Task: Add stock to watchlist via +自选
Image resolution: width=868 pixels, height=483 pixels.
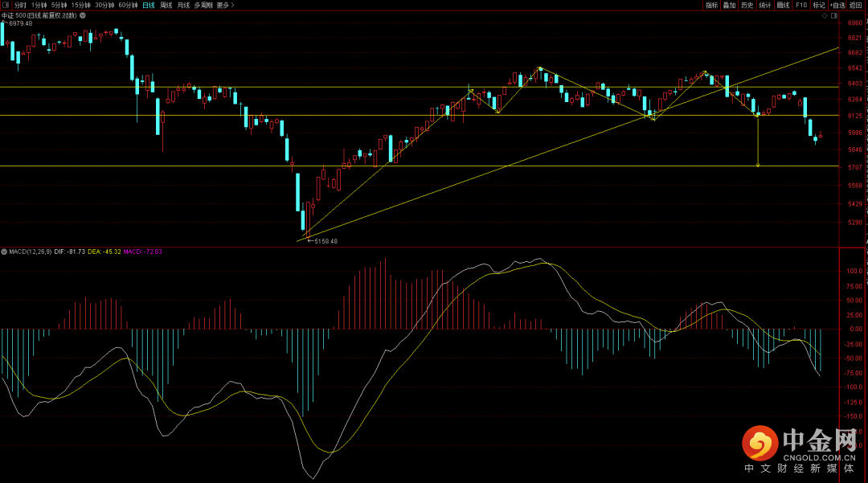Action: 837,5
